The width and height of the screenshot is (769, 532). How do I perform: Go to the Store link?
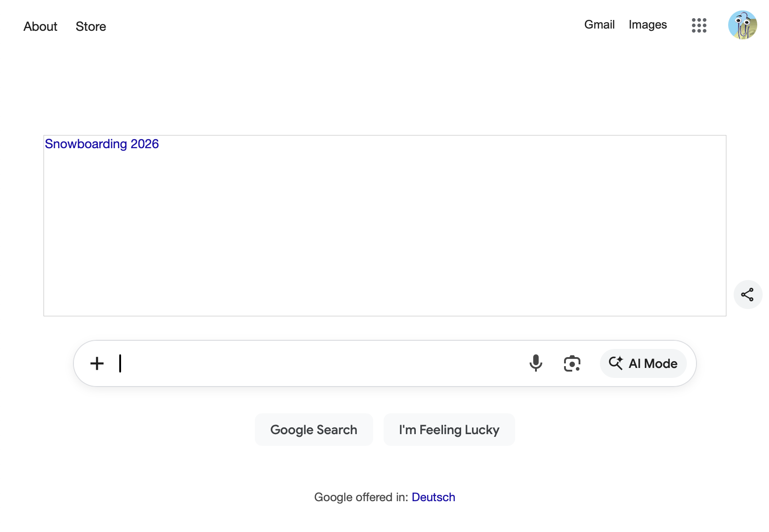point(91,27)
